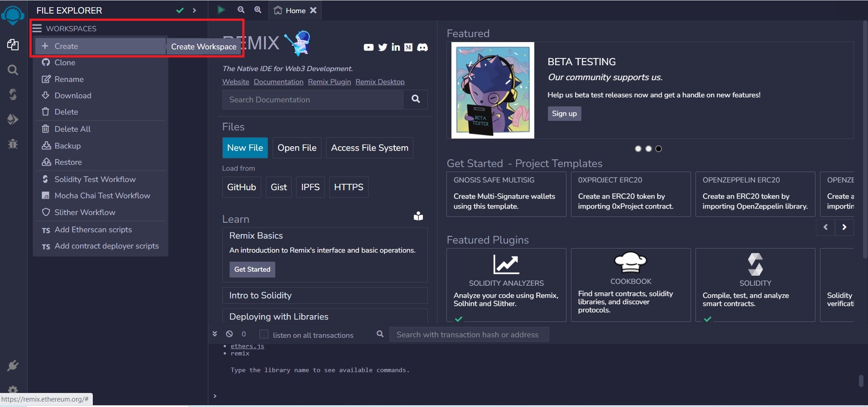Open the Plugin manager plug icon

(x=13, y=365)
